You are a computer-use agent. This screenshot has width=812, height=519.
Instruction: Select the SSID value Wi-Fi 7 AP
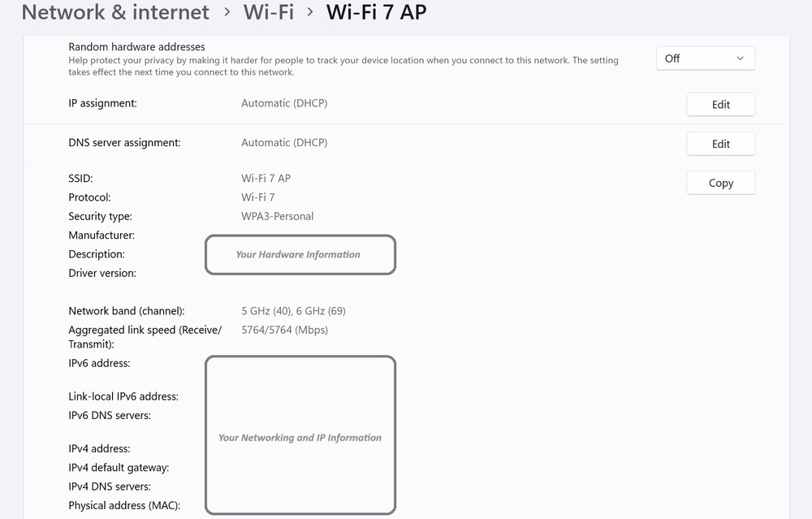[266, 179]
